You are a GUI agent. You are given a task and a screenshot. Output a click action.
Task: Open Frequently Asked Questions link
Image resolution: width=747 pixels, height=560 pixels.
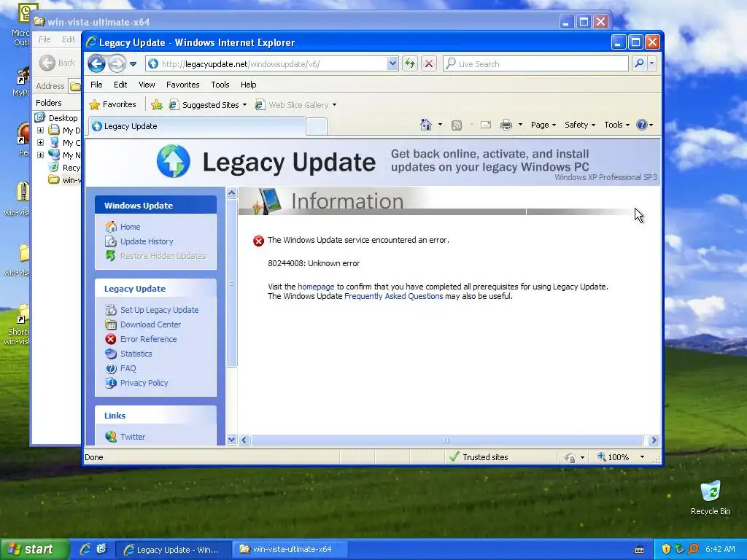click(393, 296)
